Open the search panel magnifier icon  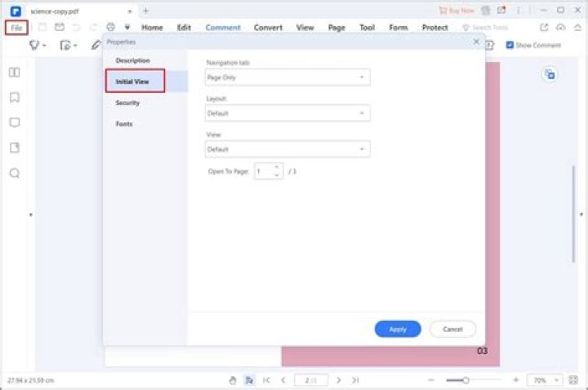[x=14, y=173]
